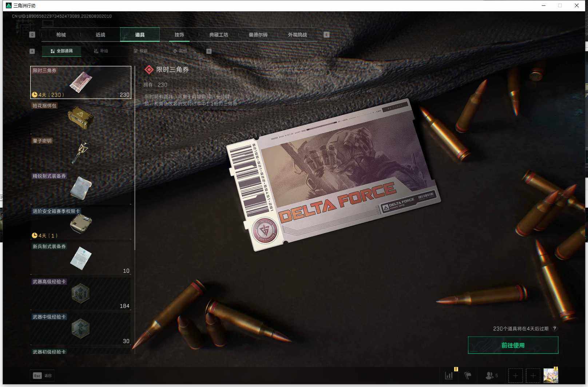
Task: Click the Esc 返回 back button
Action: click(x=42, y=375)
